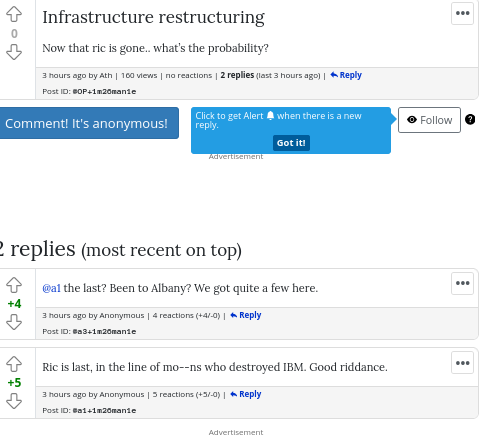
Task: Upvote the 'Ric is last' reply
Action: [x=14, y=364]
